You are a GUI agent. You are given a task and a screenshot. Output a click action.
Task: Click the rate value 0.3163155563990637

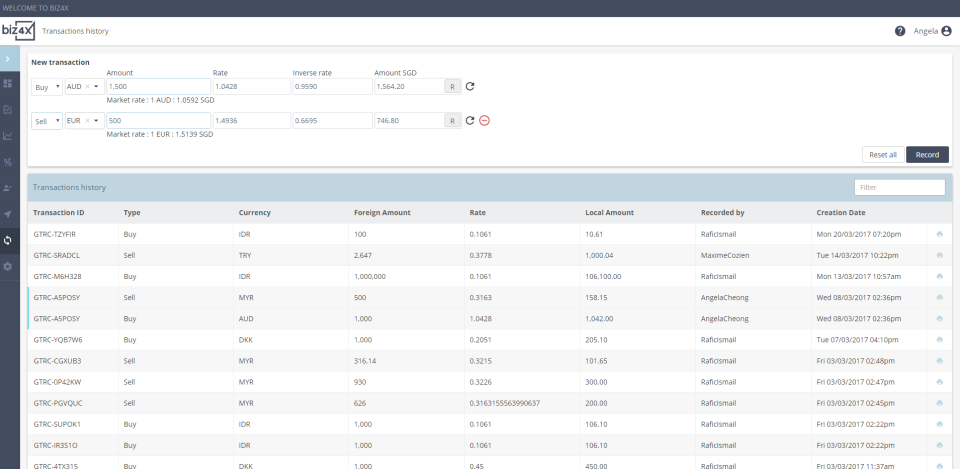pos(504,403)
